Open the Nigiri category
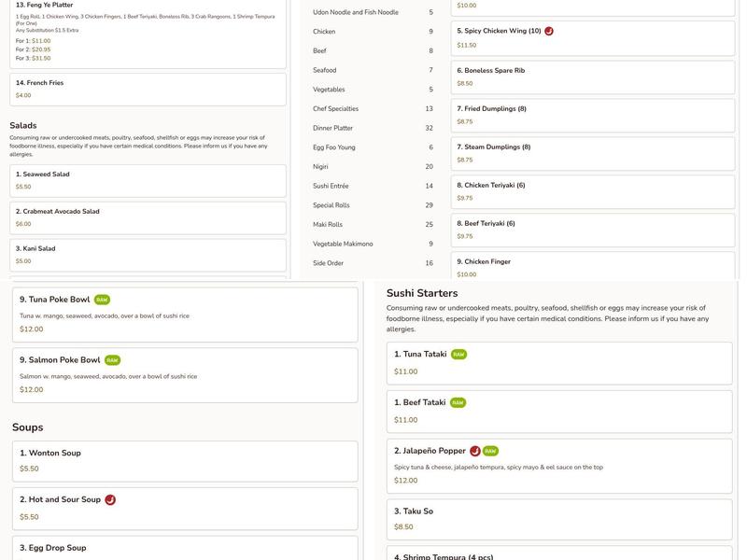Image resolution: width=747 pixels, height=560 pixels. point(322,167)
